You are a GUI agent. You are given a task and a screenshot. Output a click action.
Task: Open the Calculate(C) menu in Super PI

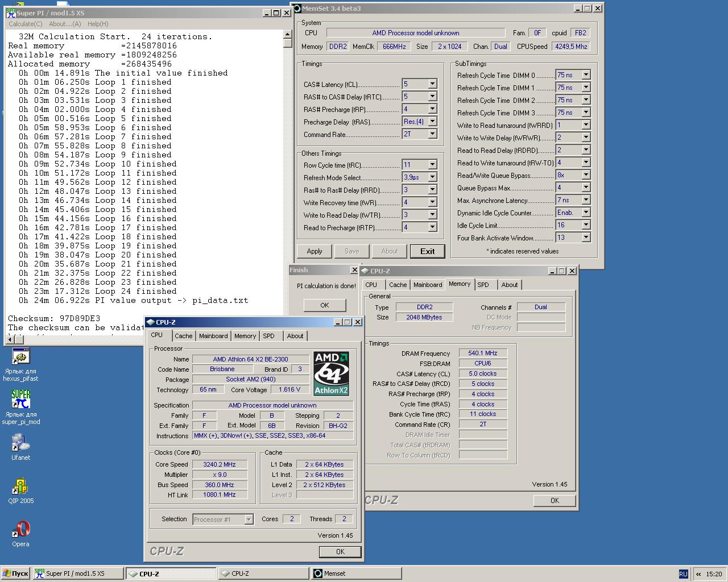[26, 24]
